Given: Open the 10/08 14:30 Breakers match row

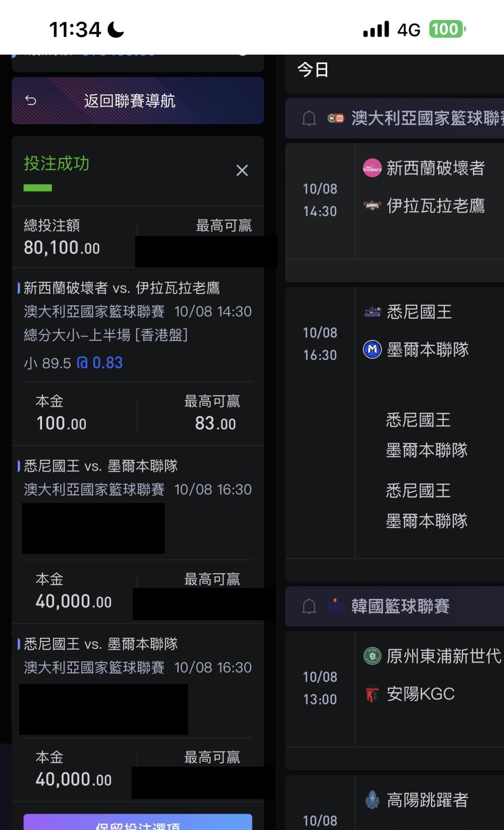Looking at the screenshot, I should [x=320, y=200].
